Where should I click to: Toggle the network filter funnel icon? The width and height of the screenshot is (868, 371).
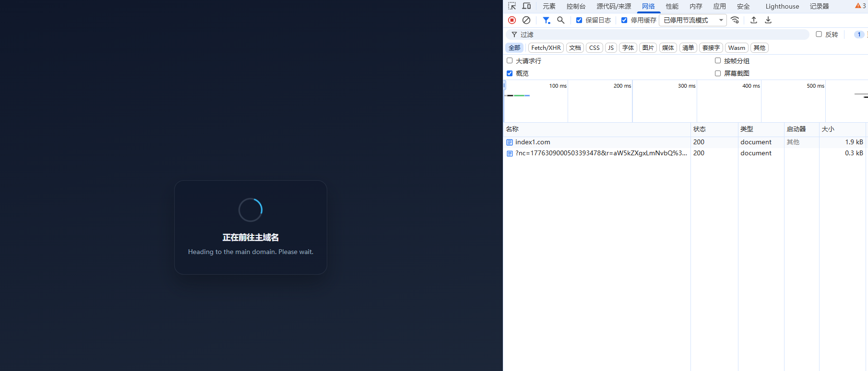(546, 20)
